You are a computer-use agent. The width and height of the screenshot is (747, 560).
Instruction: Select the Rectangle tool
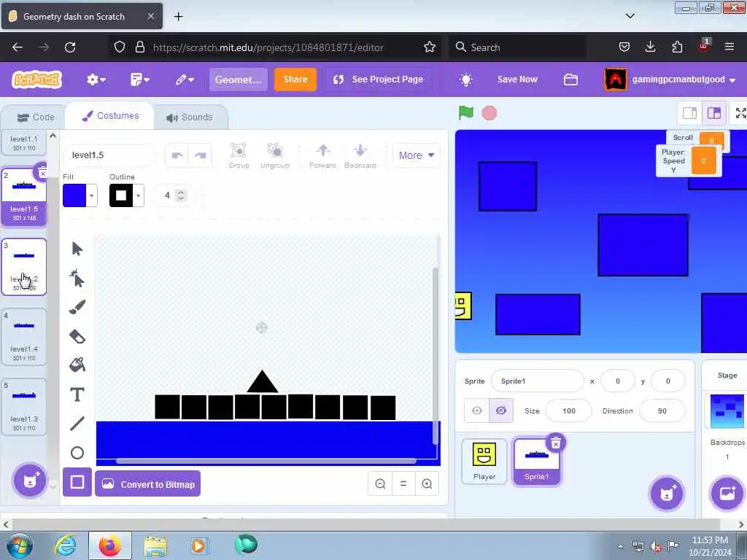(x=77, y=483)
